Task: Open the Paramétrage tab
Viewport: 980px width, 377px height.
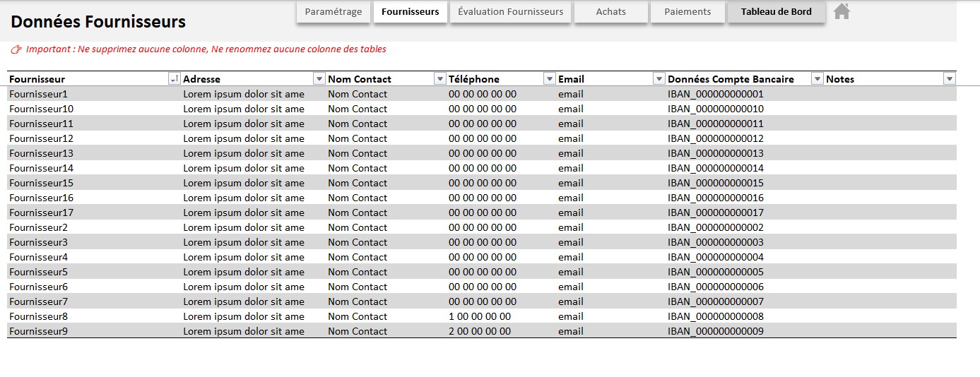Action: click(333, 12)
